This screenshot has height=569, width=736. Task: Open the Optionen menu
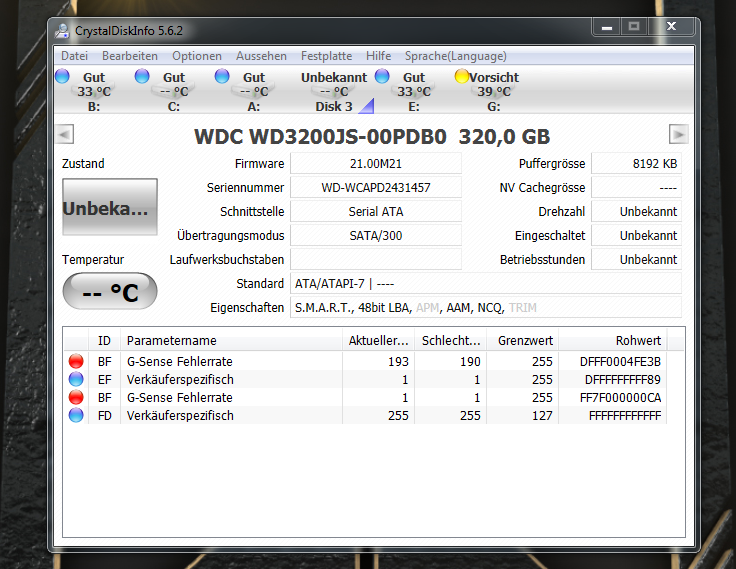(197, 56)
